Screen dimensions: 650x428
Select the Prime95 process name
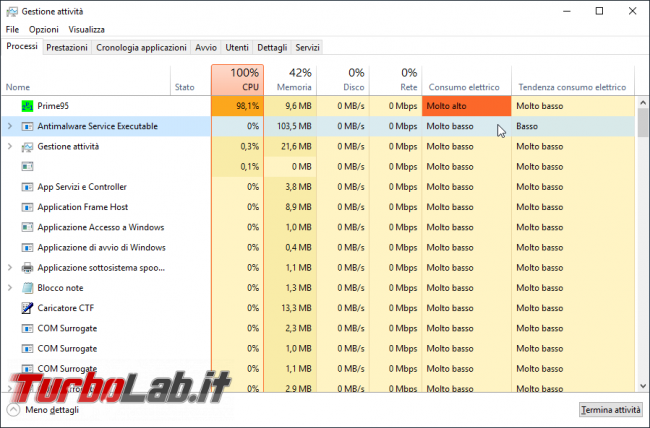click(53, 106)
